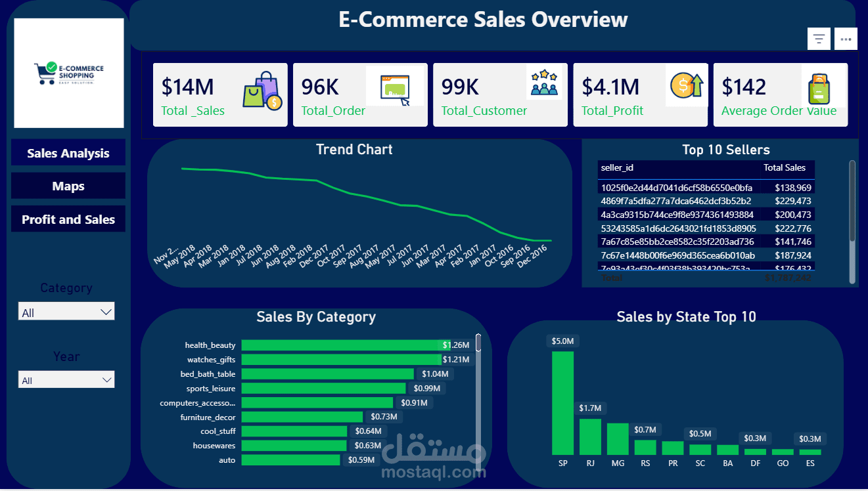Click the E-Commerce Sales Overview heading
This screenshot has width=868, height=491.
point(483,20)
